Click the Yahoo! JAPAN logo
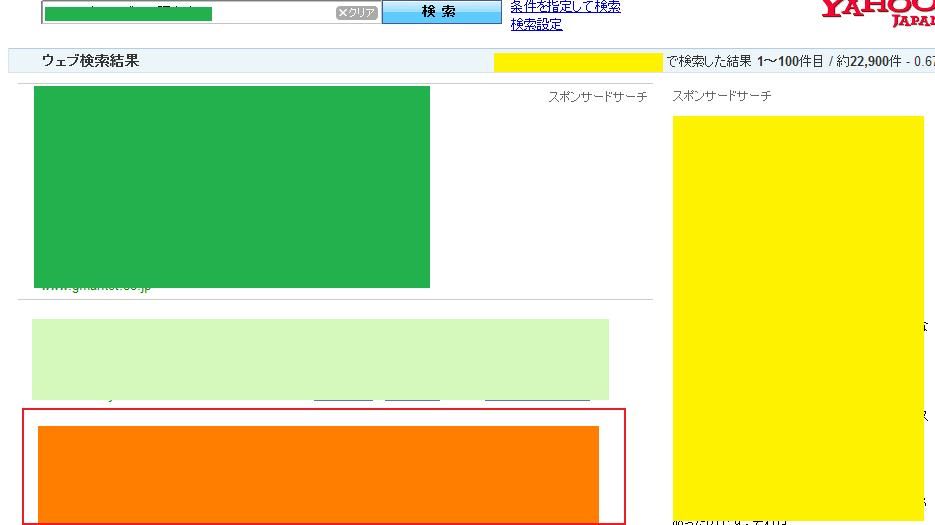The image size is (935, 525). [878, 13]
